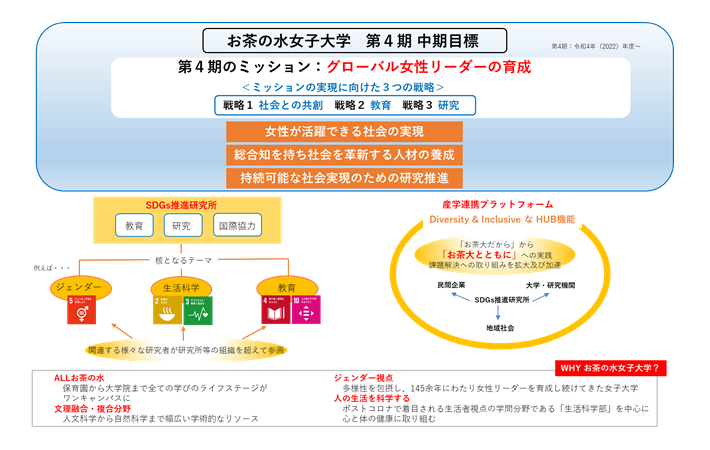The height and width of the screenshot is (450, 710).
Task: Click the SDG 4 quality education icon
Action: [276, 310]
